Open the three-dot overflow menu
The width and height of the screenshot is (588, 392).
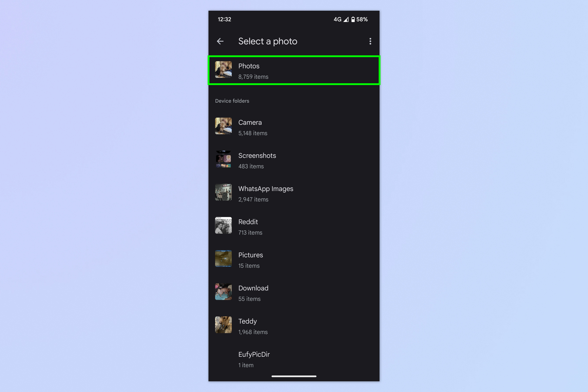click(370, 41)
